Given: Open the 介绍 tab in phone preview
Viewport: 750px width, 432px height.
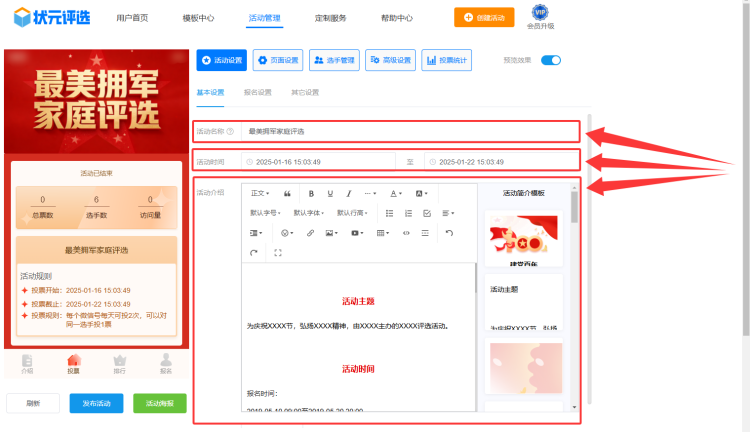Looking at the screenshot, I should click(27, 364).
